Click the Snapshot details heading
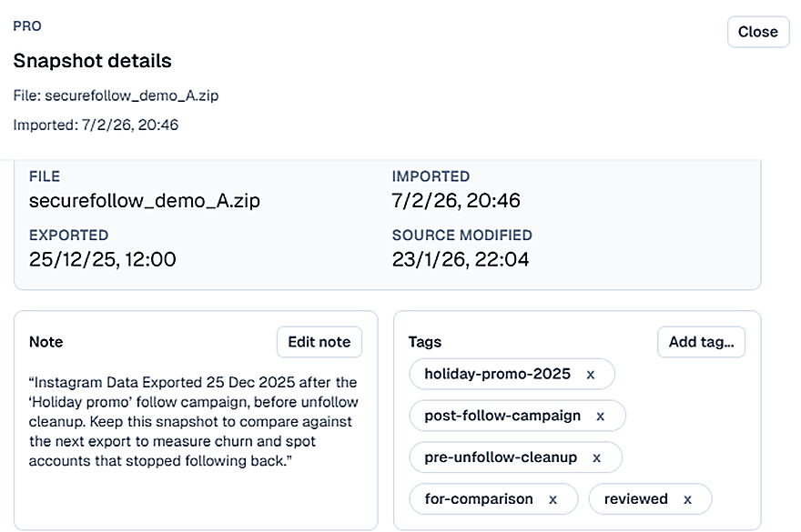Image resolution: width=801 pixels, height=532 pixels. 92,61
